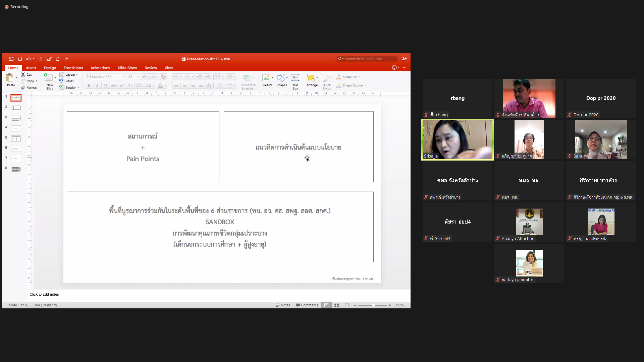
Task: Click the Format painter brush icon
Action: (23, 87)
